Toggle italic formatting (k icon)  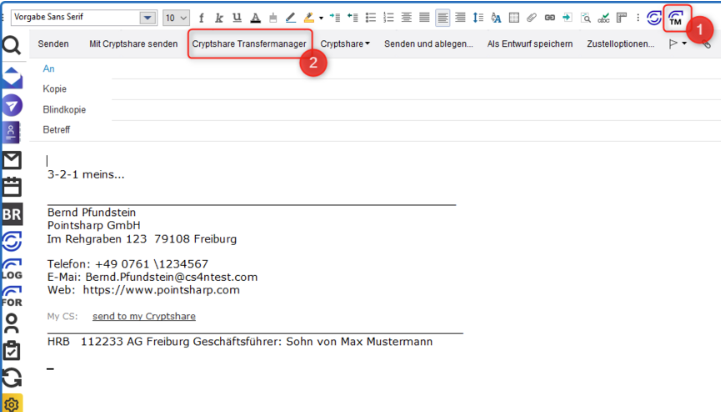[219, 18]
